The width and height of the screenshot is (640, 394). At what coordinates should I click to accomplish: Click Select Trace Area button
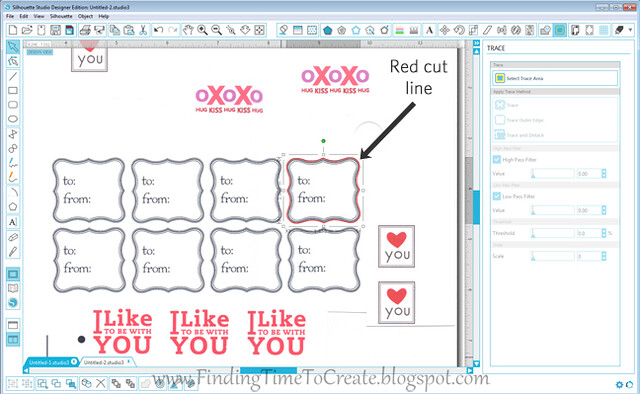[x=555, y=78]
